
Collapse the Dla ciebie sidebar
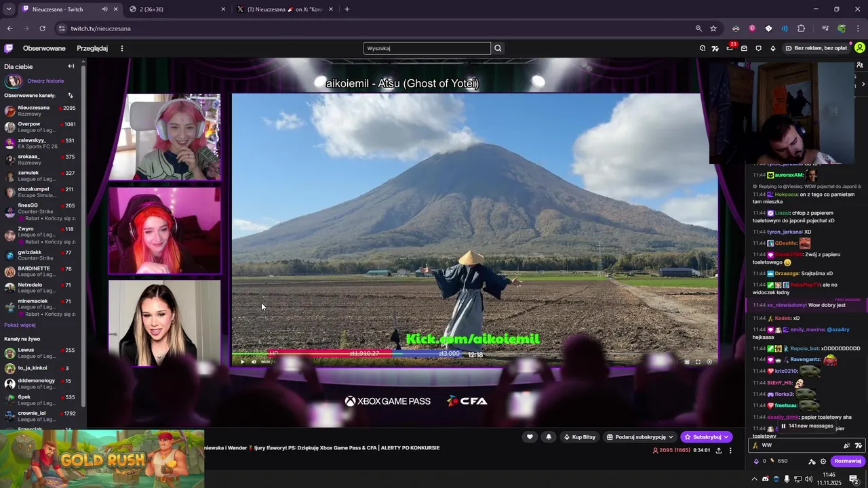[71, 66]
